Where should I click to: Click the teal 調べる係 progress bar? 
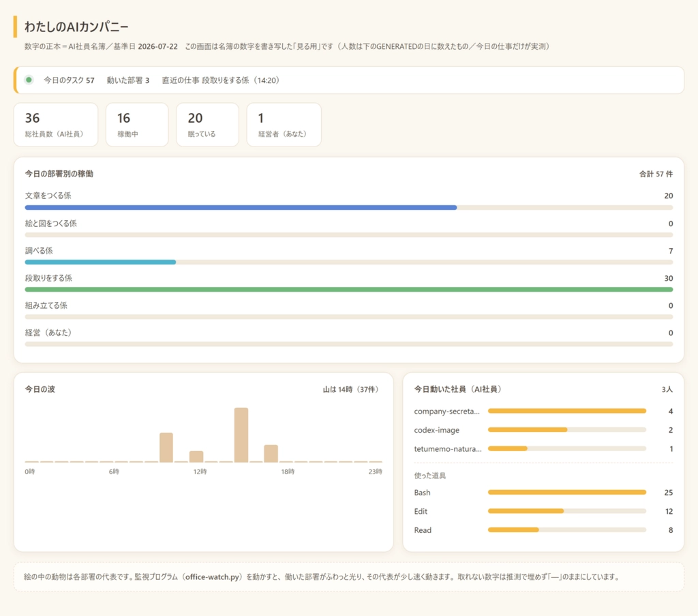coord(101,262)
